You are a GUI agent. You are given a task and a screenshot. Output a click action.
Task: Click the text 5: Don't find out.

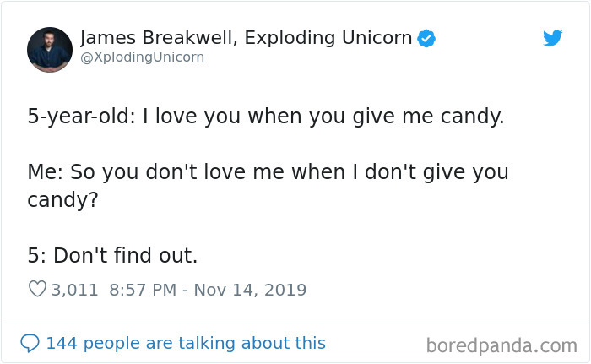[x=112, y=255]
